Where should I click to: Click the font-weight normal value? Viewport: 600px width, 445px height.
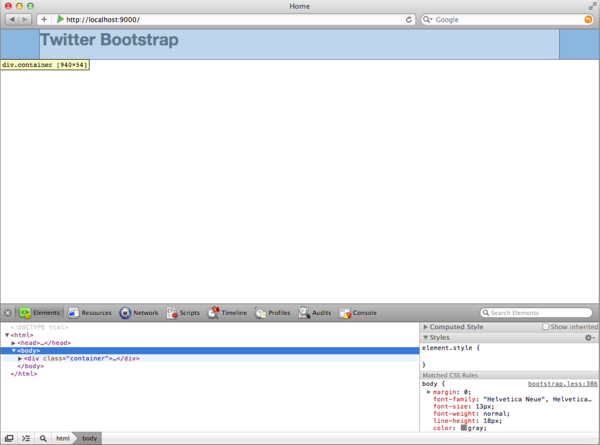coord(496,414)
